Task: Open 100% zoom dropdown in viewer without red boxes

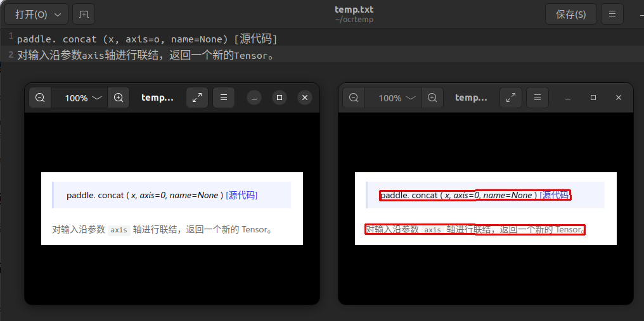Action: coord(83,98)
